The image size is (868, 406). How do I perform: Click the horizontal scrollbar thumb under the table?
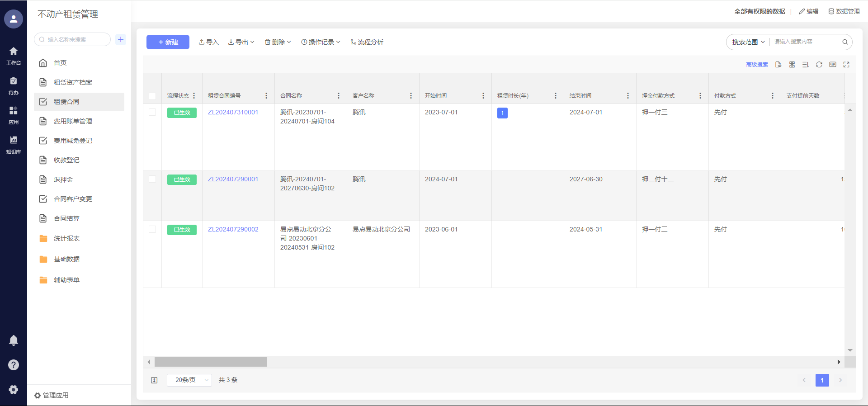pyautogui.click(x=210, y=362)
